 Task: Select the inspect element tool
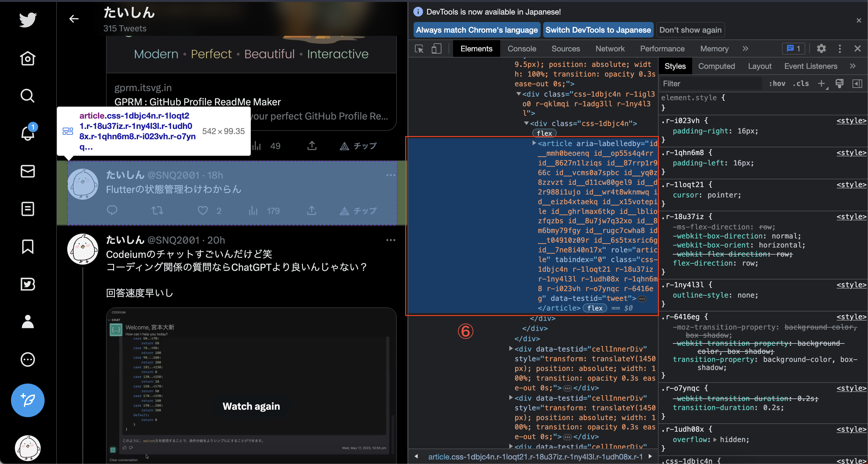[x=419, y=49]
